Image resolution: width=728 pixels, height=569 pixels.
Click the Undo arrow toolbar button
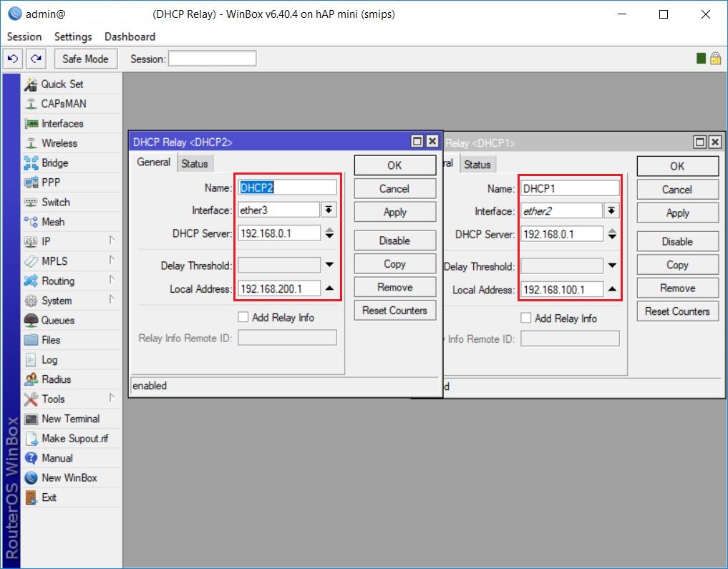tap(13, 59)
